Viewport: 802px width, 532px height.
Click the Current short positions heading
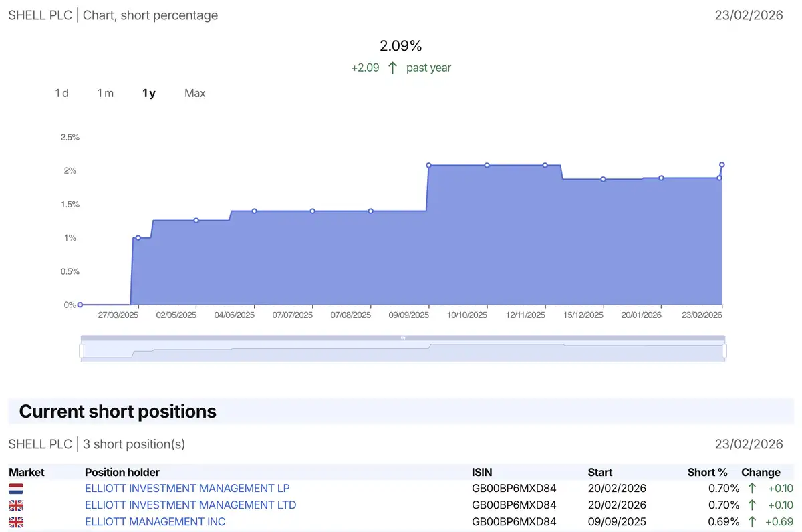tap(118, 411)
